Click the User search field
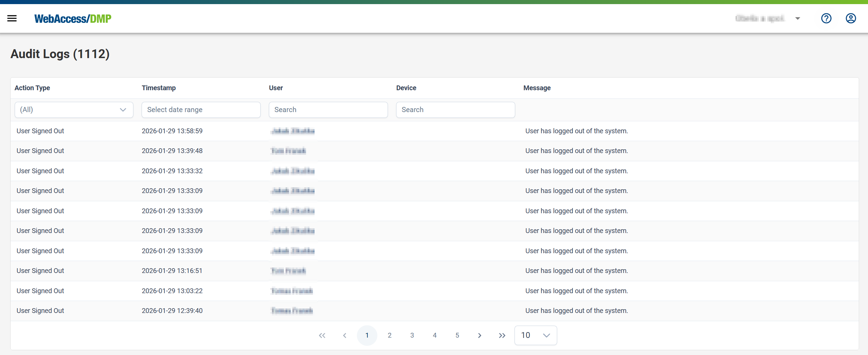 click(328, 110)
